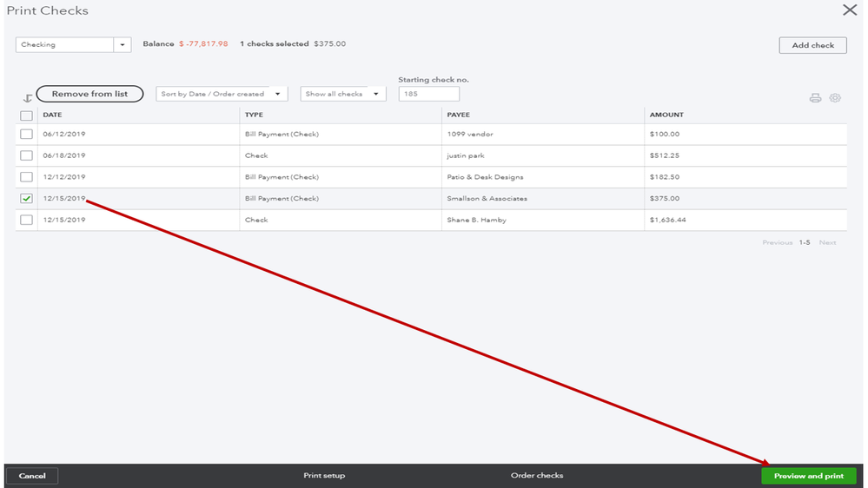Screen dimensions: 868x488
Task: Uncheck the Smallson & Associates check
Action: (26, 198)
